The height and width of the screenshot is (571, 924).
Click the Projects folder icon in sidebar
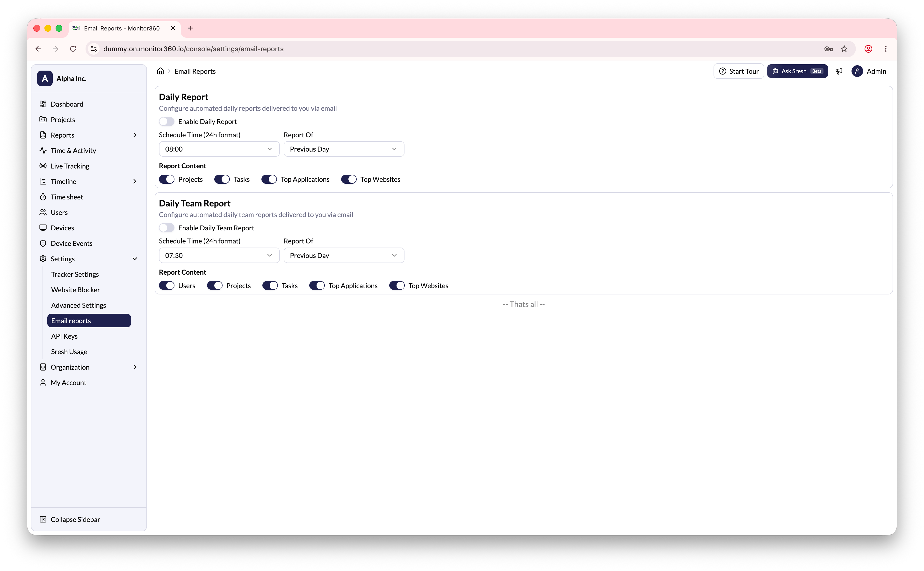pyautogui.click(x=43, y=119)
